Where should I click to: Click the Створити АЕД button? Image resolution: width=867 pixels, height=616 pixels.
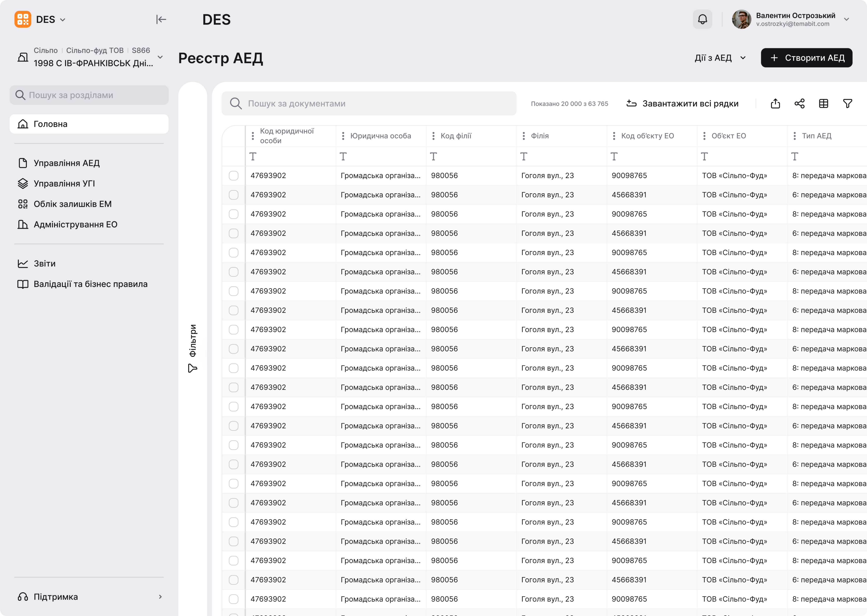tap(806, 58)
